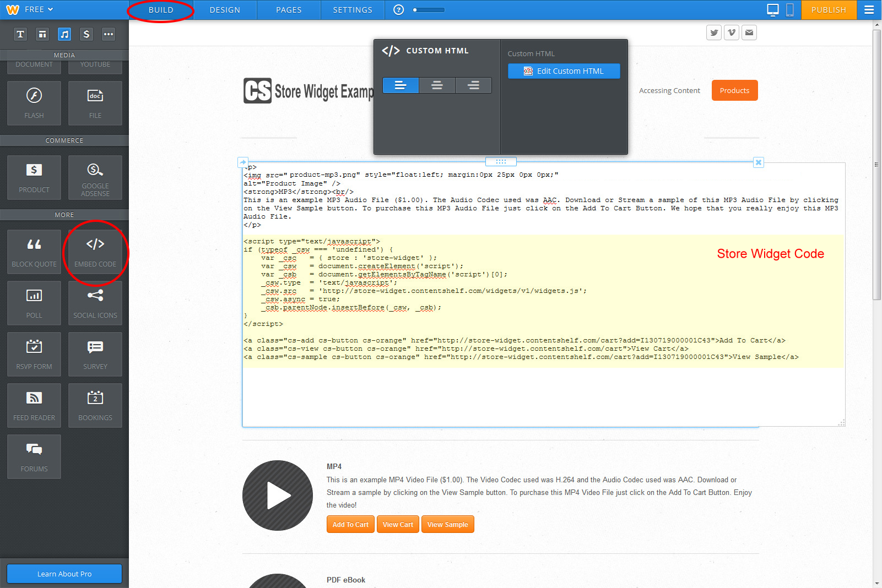This screenshot has height=588, width=882.
Task: Delete the HTML element with X icon
Action: 759,162
